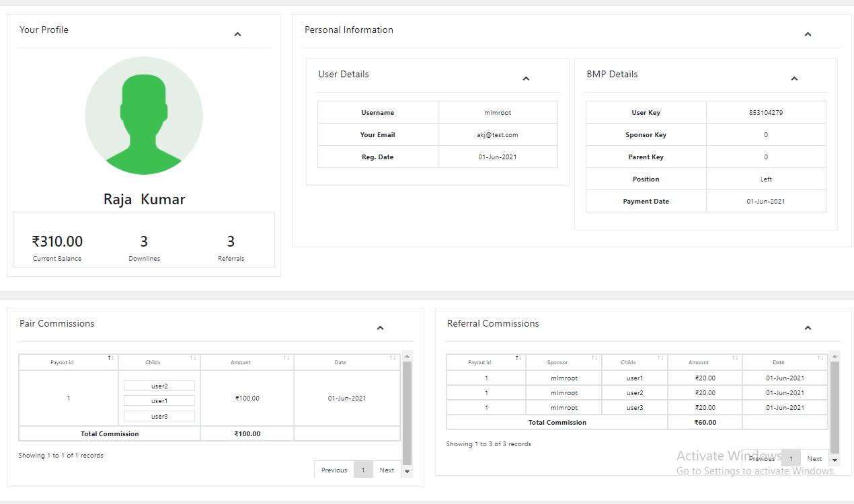Sort Referral Commissions by Amount column

(x=705, y=362)
